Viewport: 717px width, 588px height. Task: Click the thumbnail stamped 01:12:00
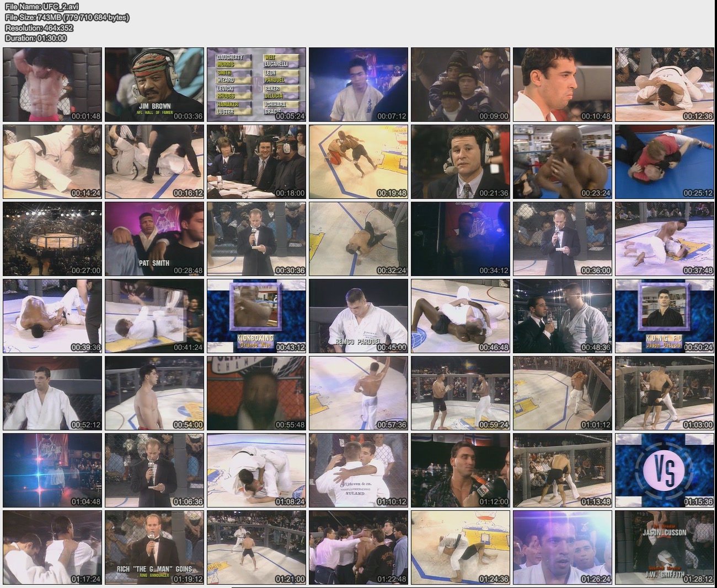pyautogui.click(x=460, y=470)
